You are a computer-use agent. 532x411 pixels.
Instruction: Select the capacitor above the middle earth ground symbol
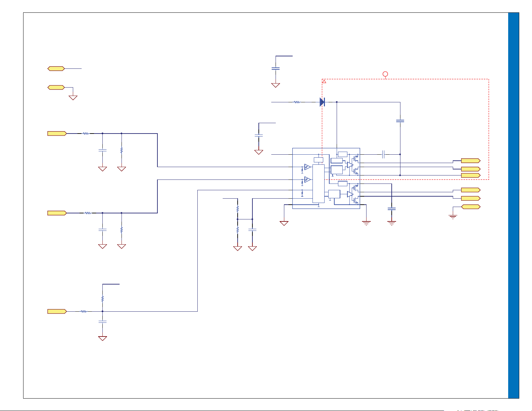pos(392,209)
